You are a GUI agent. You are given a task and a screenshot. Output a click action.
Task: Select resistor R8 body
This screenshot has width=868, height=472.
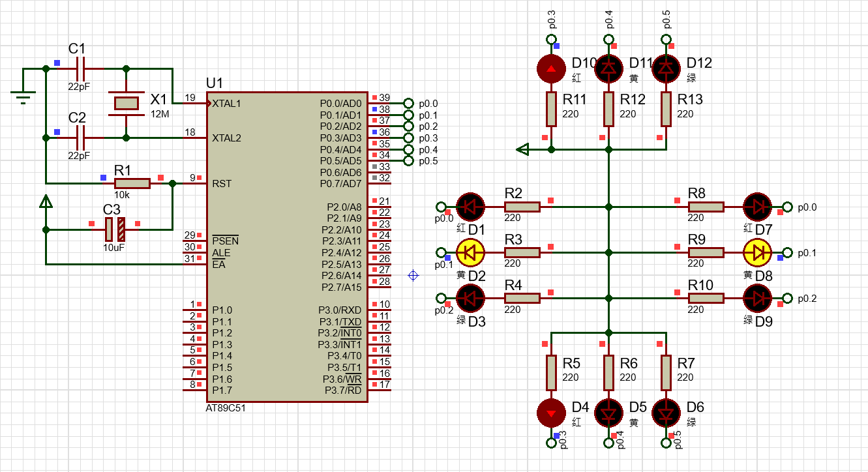706,207
